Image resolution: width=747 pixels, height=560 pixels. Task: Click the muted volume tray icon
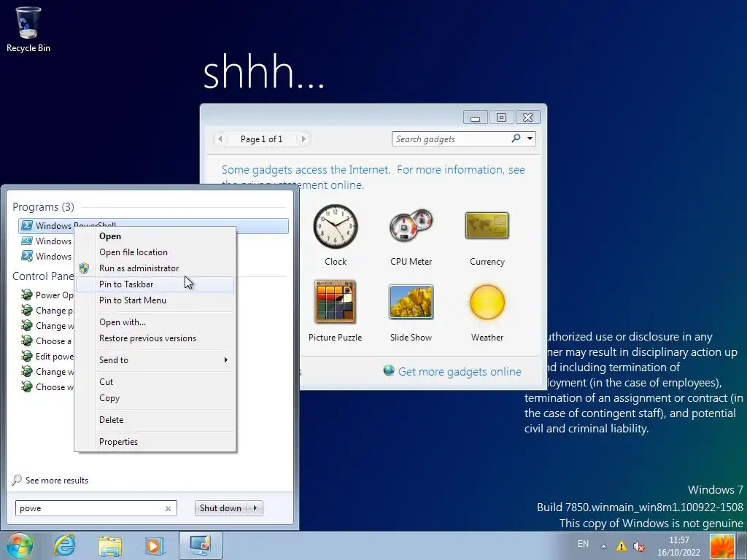pyautogui.click(x=639, y=546)
